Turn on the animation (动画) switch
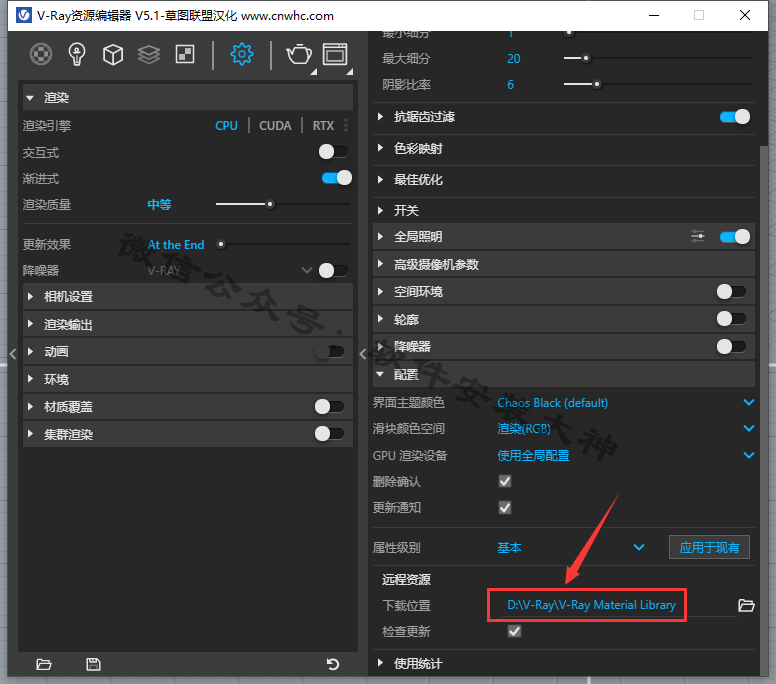 [330, 351]
